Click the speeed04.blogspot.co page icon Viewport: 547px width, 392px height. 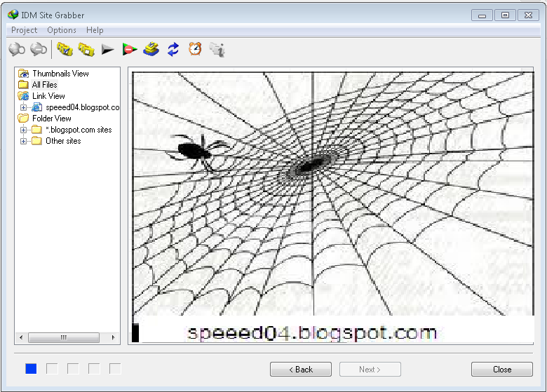(x=37, y=107)
